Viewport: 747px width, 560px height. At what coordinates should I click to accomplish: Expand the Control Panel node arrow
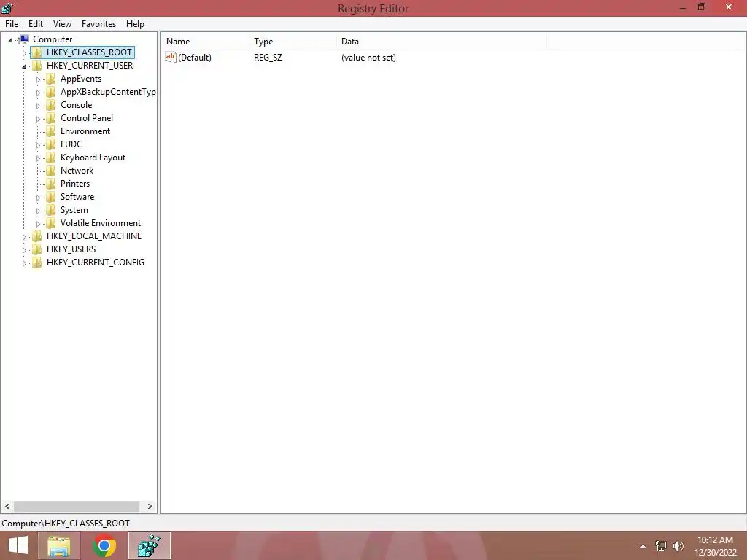(x=38, y=119)
